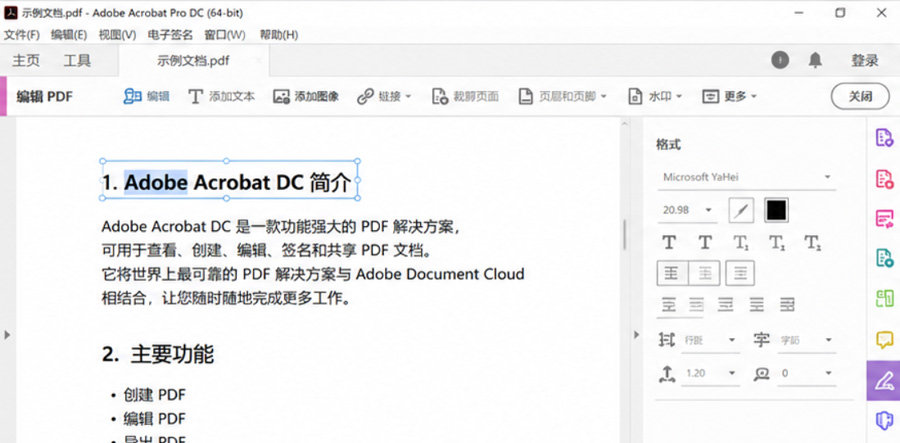
Task: Click the 关闭 button to exit Edit PDF
Action: click(x=860, y=96)
